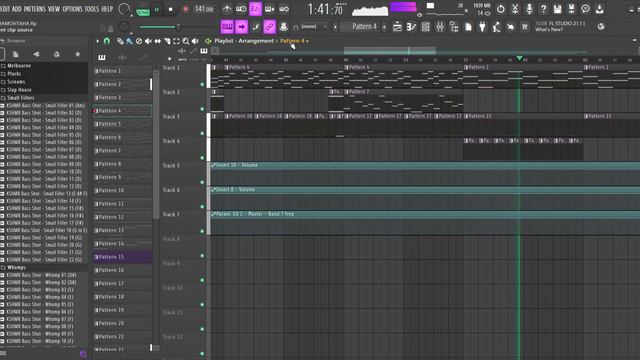Viewport: 640px width, 360px height.
Task: Open the playlist options arrow menu
Action: click(x=97, y=41)
